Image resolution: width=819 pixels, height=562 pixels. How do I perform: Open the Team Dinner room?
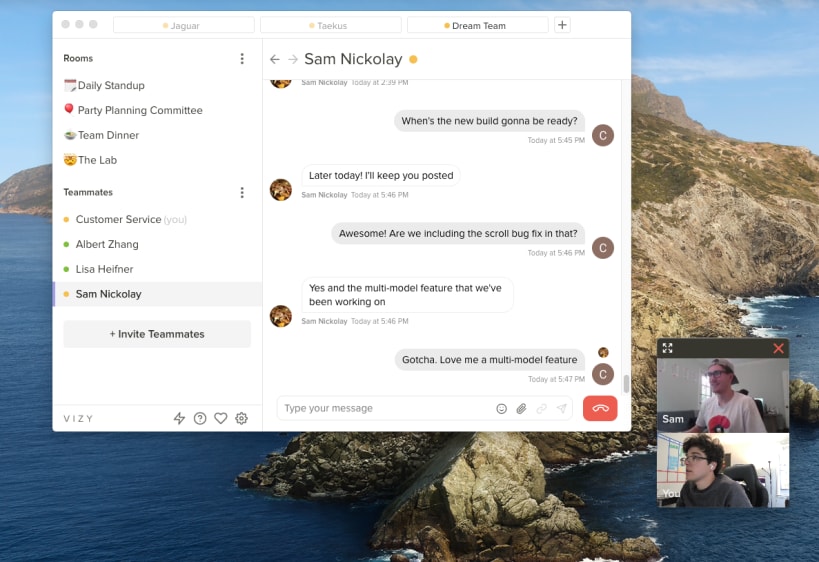coord(157,135)
